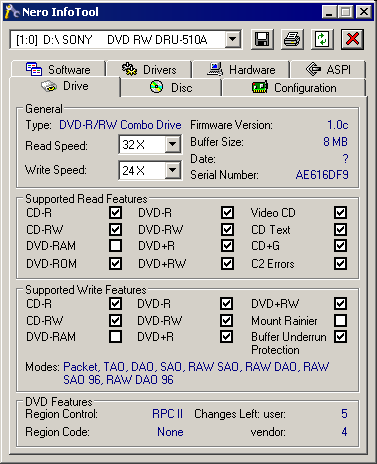The image size is (377, 464).
Task: Click the SONY DVD RW DRU-510A combo box
Action: pos(126,40)
